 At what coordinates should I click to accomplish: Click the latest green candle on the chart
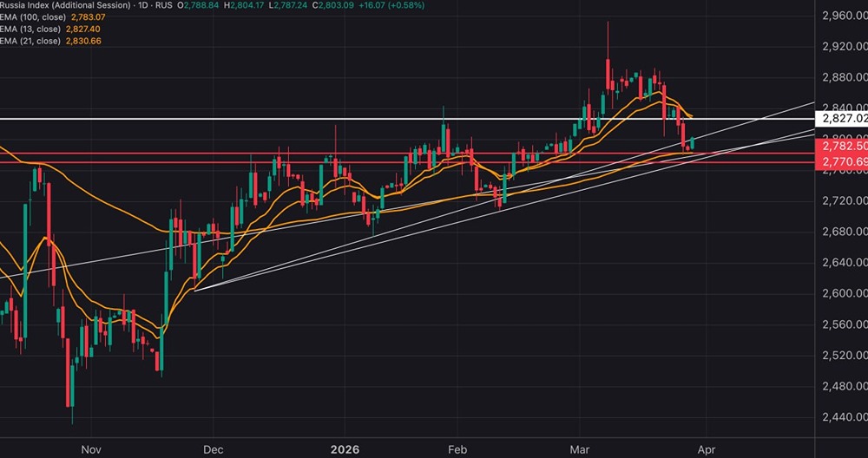point(693,143)
